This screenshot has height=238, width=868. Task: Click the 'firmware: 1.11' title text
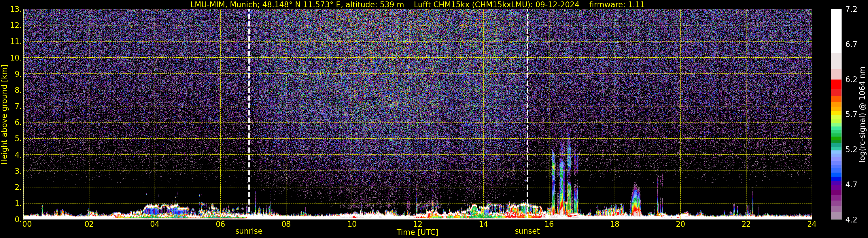tap(617, 4)
